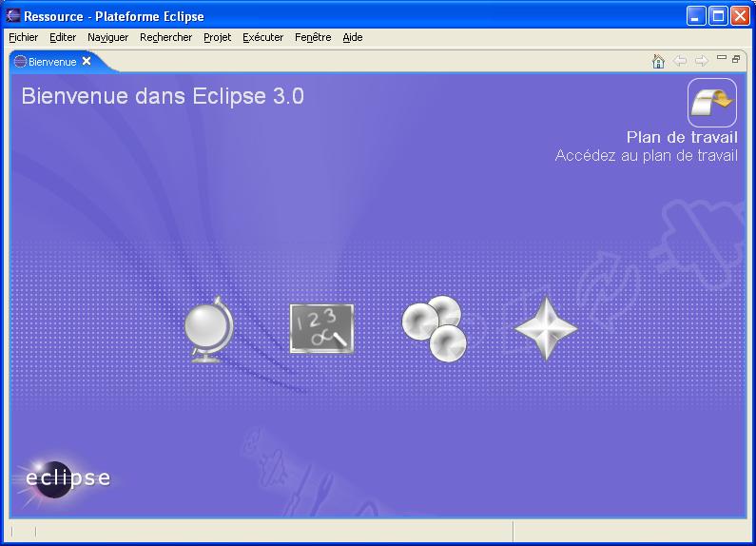Screen dimensions: 756x546
Task: Open the What's New star icon
Action: (x=546, y=328)
